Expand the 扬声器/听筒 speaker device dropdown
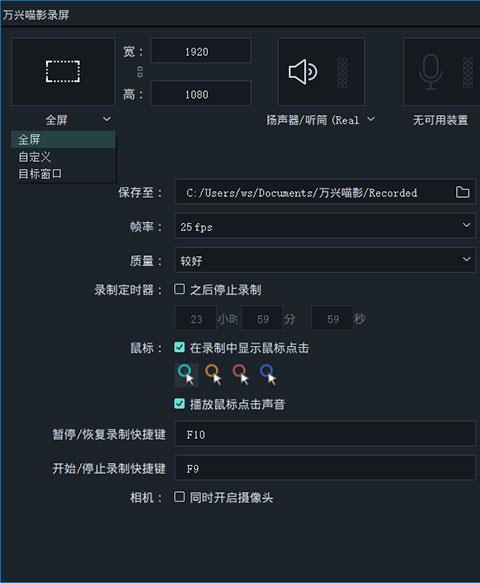The image size is (480, 583). click(x=320, y=120)
